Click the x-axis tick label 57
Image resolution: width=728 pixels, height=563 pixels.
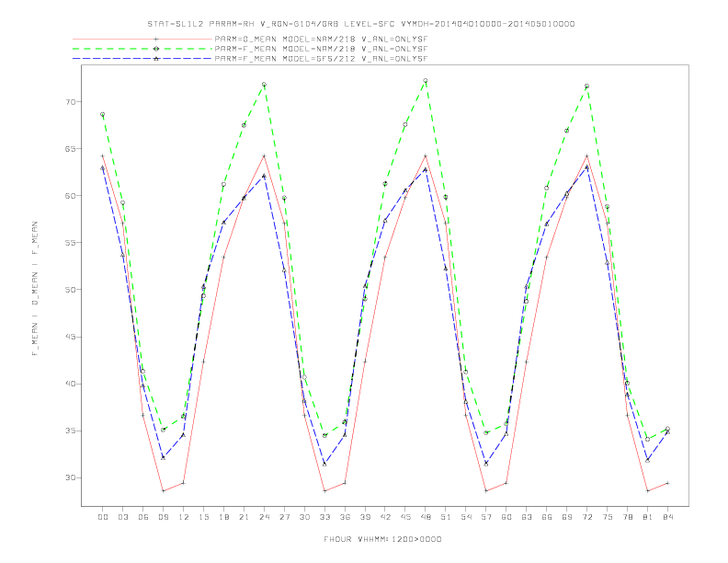486,517
